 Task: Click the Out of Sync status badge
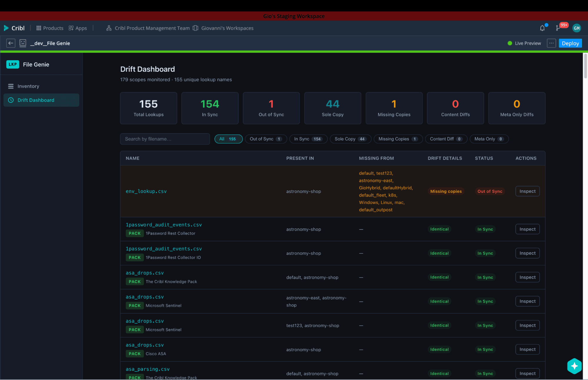coord(490,191)
